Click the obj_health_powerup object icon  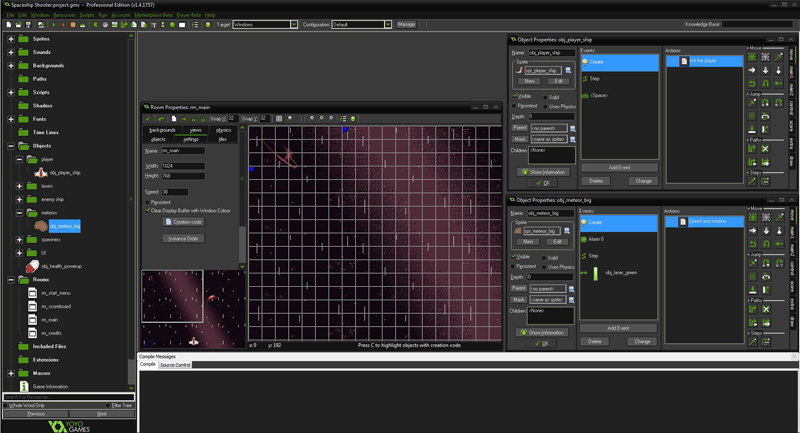tap(32, 267)
